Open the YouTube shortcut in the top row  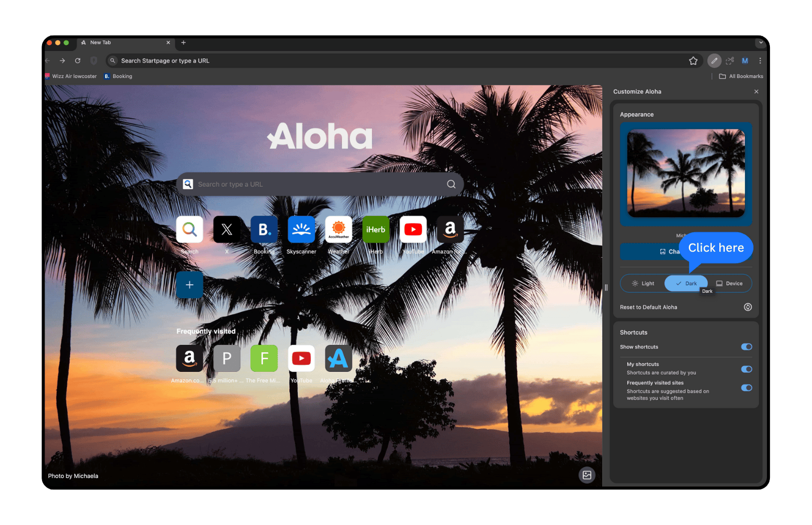[x=413, y=229]
